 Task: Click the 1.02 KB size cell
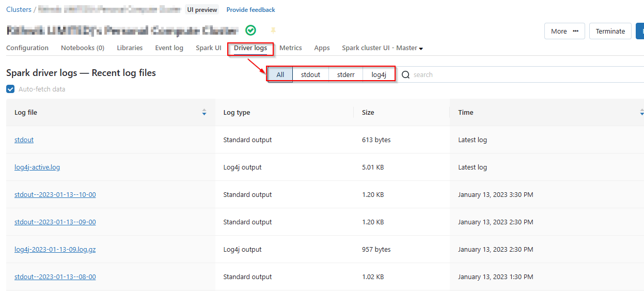pos(373,277)
